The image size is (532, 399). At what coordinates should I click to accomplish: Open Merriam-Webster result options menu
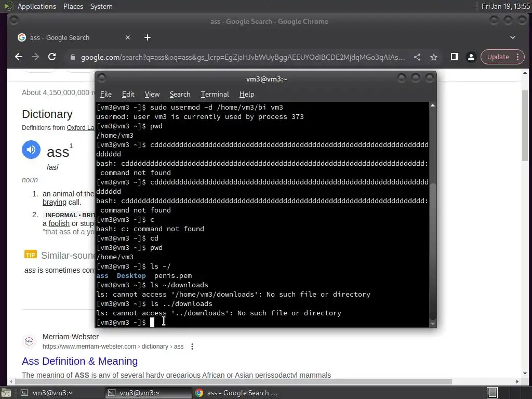click(x=192, y=347)
